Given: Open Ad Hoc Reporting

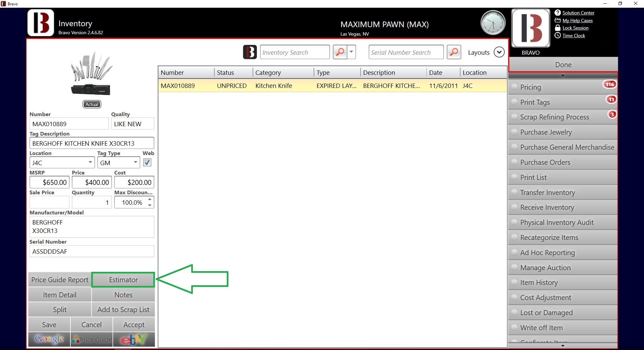Looking at the screenshot, I should 563,252.
